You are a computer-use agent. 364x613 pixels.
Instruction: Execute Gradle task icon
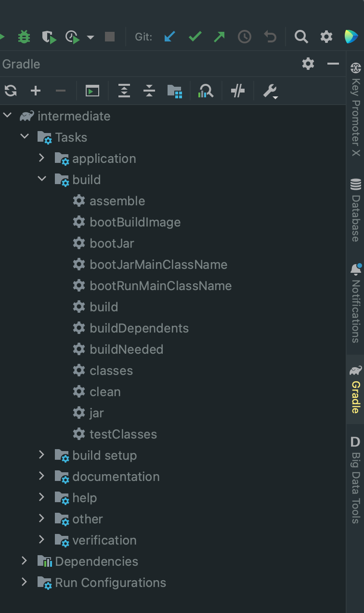click(92, 91)
